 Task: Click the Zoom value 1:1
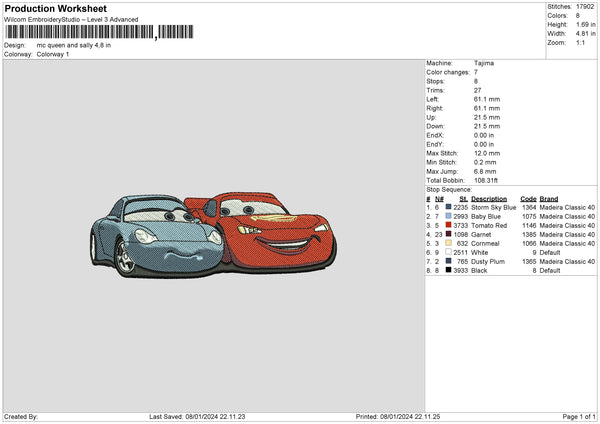coord(580,42)
